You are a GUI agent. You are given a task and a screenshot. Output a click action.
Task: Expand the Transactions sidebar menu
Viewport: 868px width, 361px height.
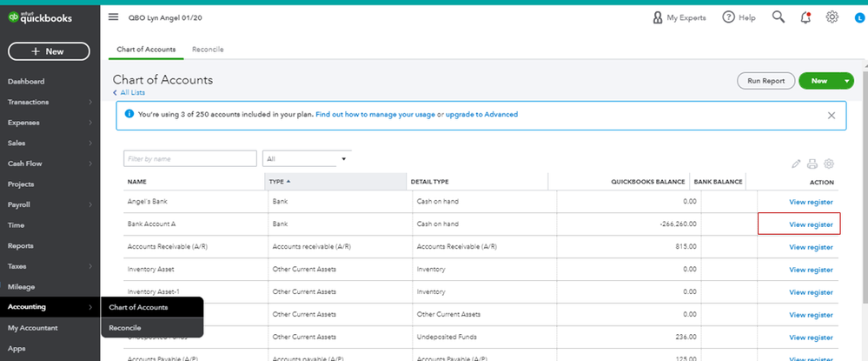point(50,102)
